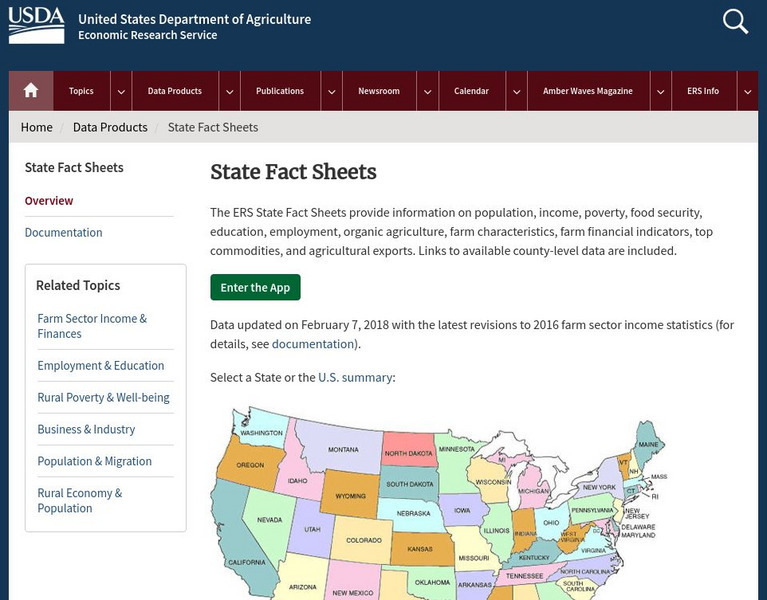The width and height of the screenshot is (767, 600).
Task: Open the ERS Info menu item
Action: point(703,91)
